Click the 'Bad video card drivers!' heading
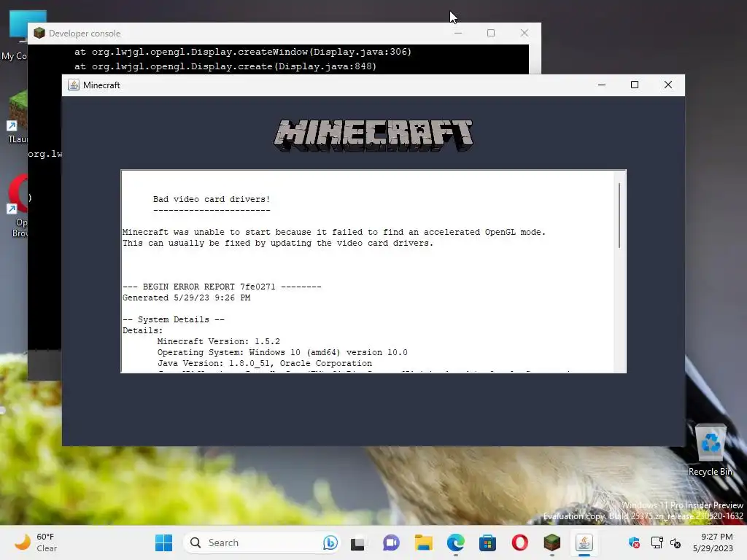Screen dimensions: 747x560 212,199
